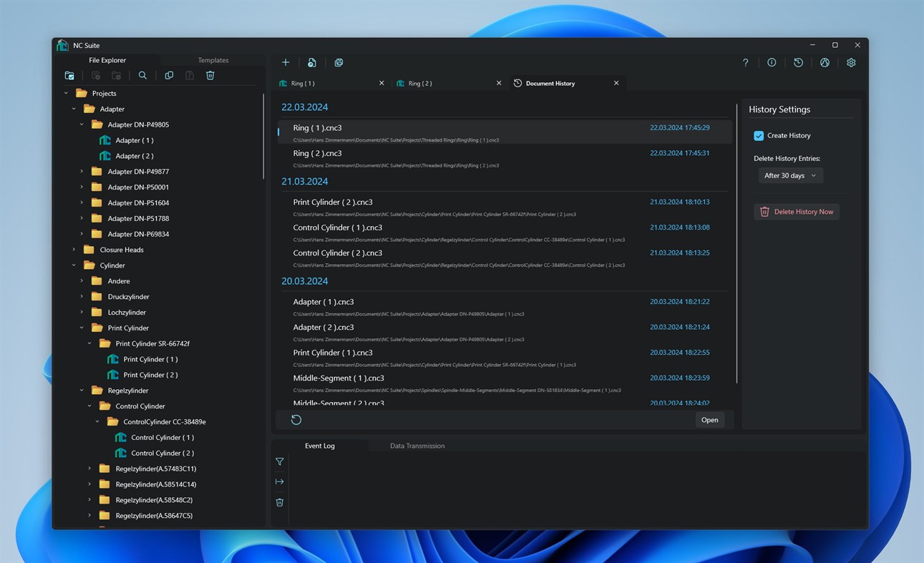Open settings via the gear icon
924x563 pixels.
pyautogui.click(x=851, y=62)
